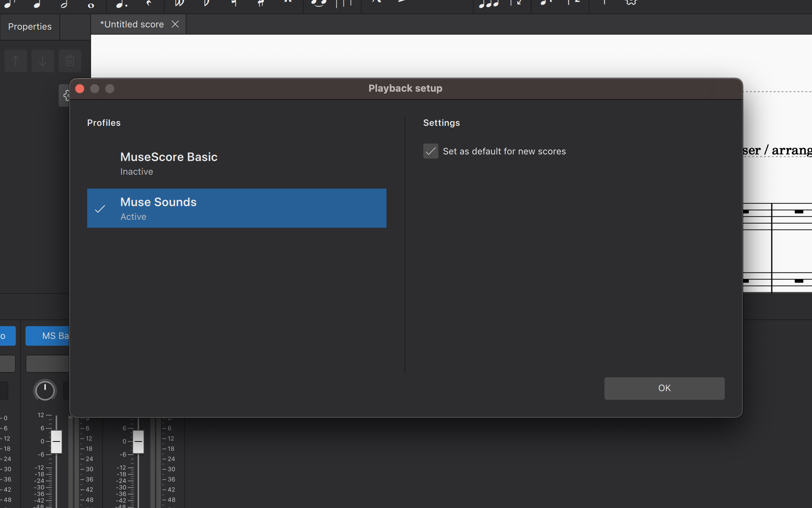Select the MuseScore Basic profile
This screenshot has height=508, width=812.
[236, 163]
